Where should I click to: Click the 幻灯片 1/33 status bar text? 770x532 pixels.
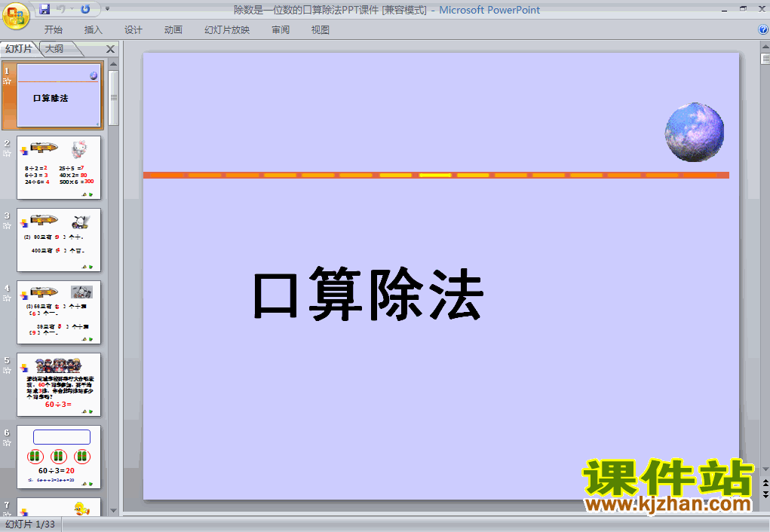pos(30,524)
